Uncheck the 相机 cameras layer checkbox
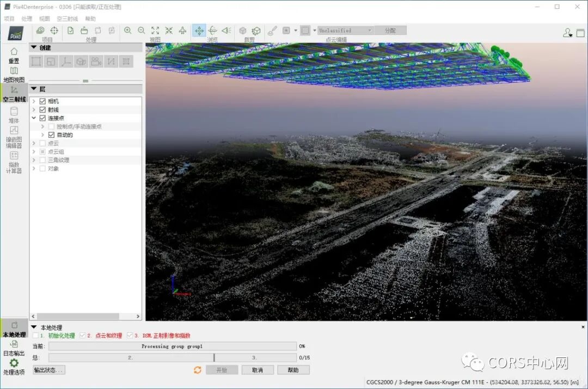588x389 pixels. point(42,101)
